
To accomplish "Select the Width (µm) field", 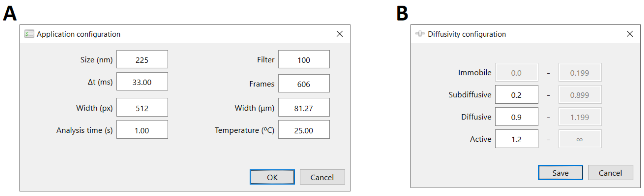I will [304, 108].
